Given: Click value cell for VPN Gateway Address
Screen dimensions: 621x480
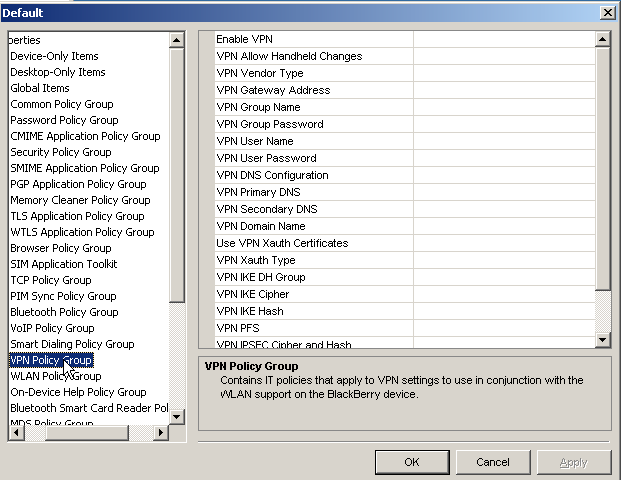Looking at the screenshot, I should (x=504, y=90).
